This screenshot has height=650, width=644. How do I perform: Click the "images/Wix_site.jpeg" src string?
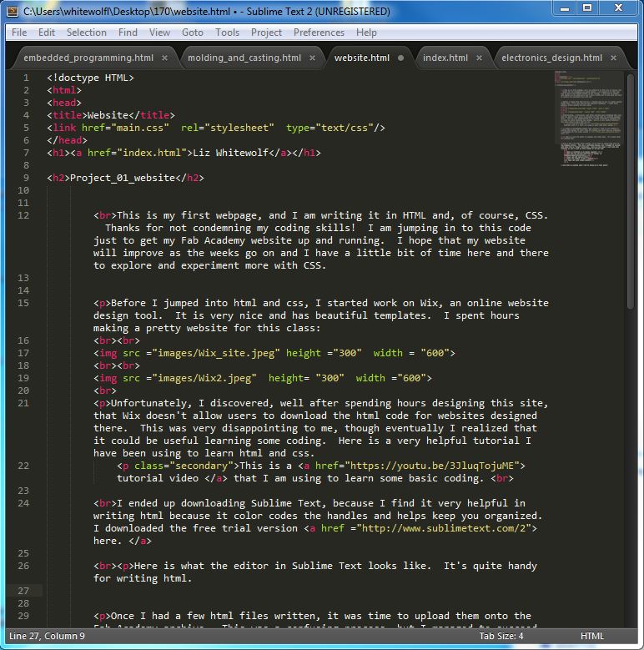215,353
